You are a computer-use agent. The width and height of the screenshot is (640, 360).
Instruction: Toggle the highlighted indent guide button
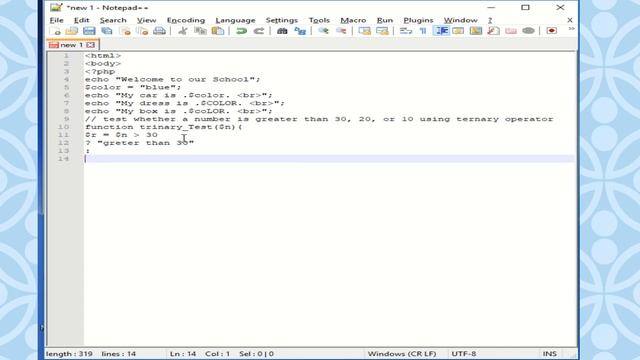pos(441,31)
